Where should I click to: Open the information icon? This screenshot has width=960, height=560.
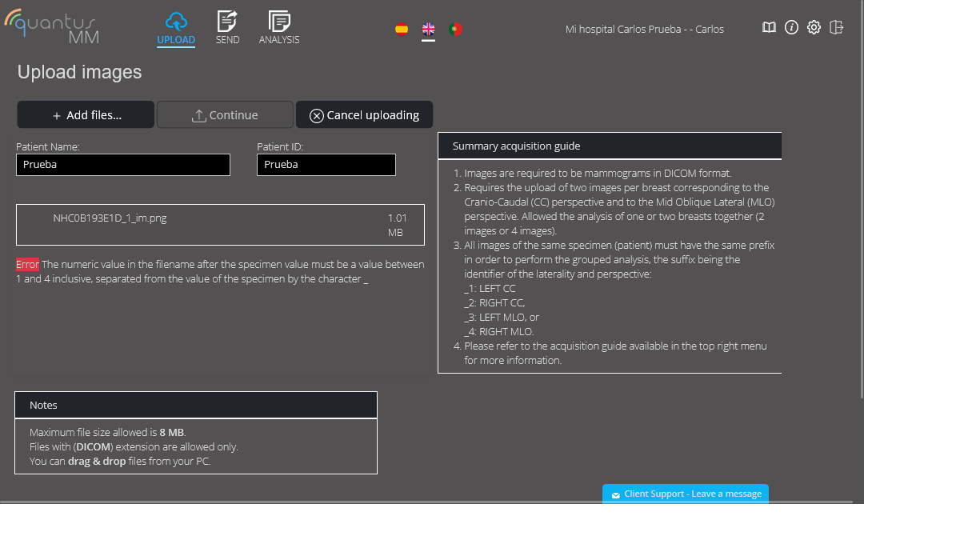(x=791, y=27)
